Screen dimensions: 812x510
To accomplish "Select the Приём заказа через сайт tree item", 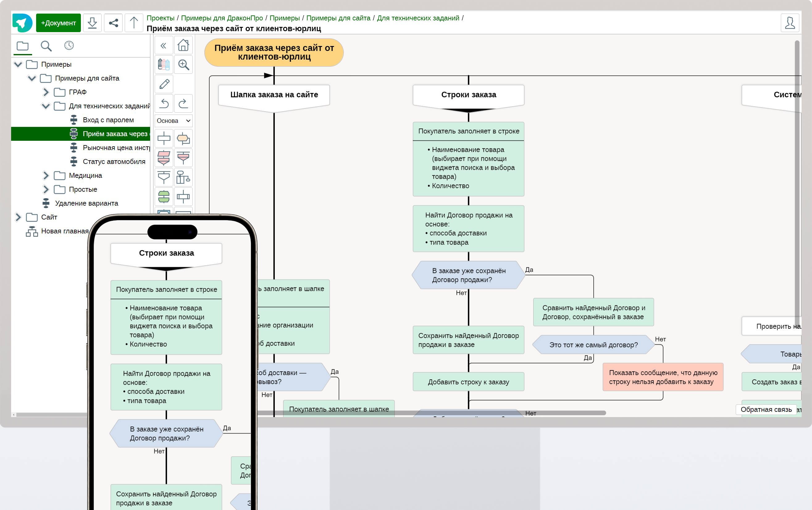I will coord(81,134).
